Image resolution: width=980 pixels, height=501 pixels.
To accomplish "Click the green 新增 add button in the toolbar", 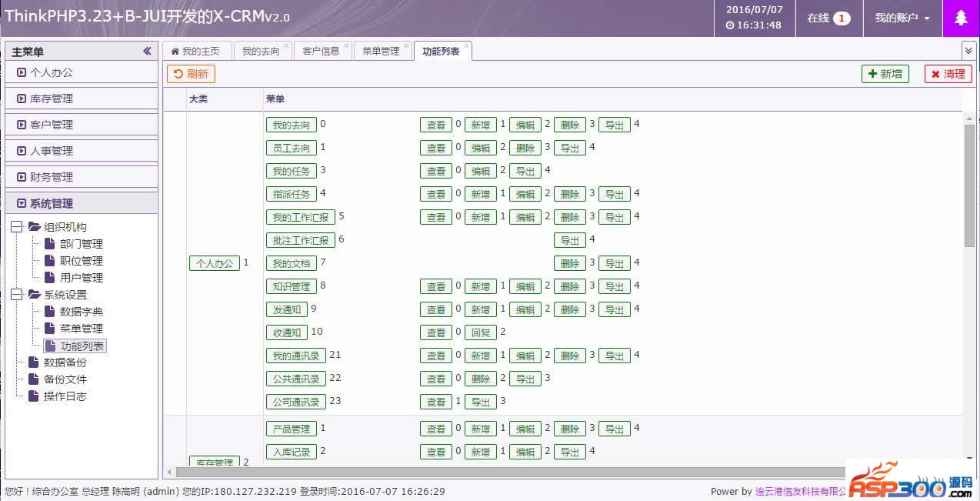I will coord(885,74).
